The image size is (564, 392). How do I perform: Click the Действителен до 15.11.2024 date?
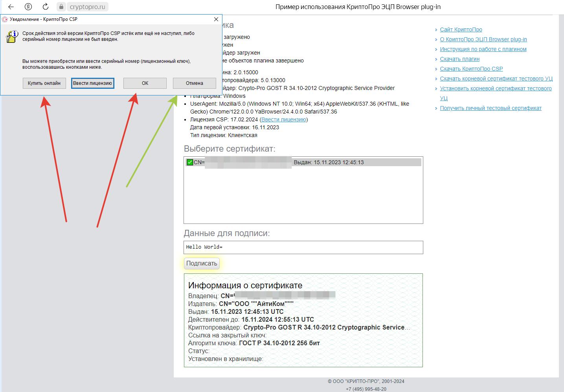click(251, 319)
